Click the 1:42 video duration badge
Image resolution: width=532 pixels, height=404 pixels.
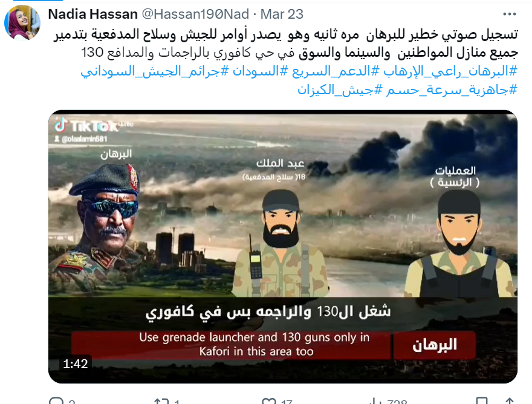tap(76, 364)
